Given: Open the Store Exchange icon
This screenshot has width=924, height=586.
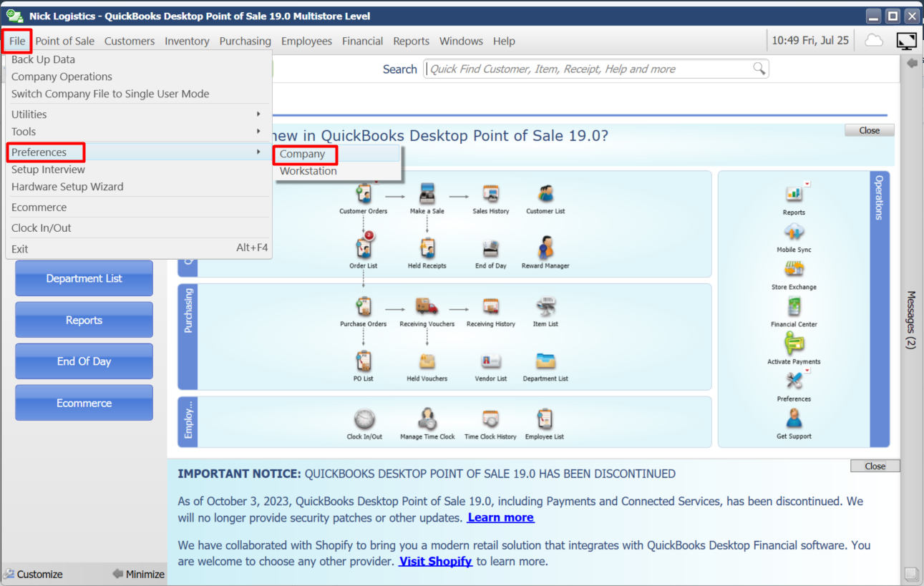Looking at the screenshot, I should click(794, 268).
